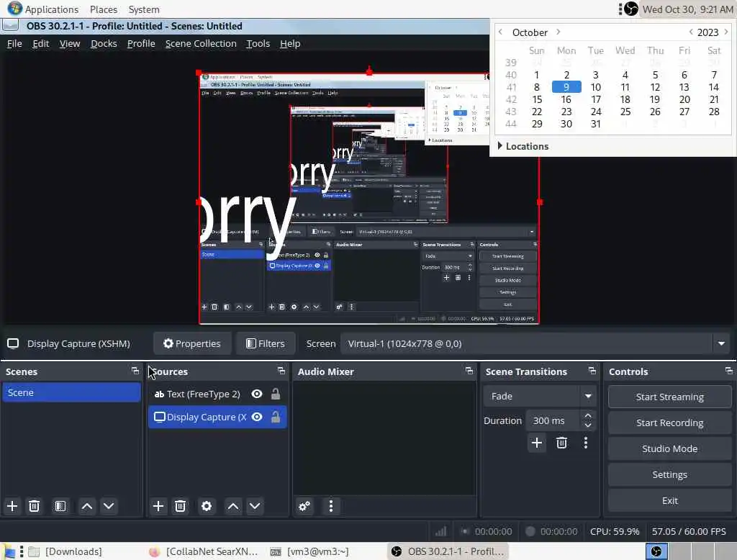Click the Exit button
This screenshot has width=737, height=560.
(x=670, y=500)
